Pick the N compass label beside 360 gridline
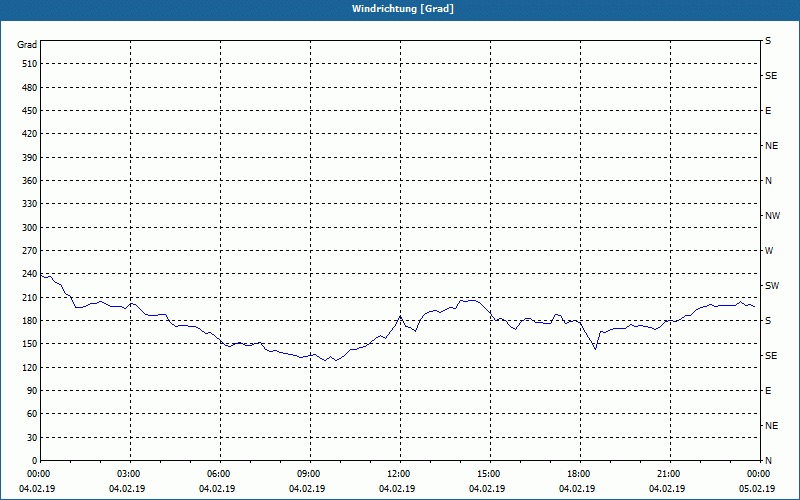Screen dimensions: 800x500 pyautogui.click(x=768, y=181)
